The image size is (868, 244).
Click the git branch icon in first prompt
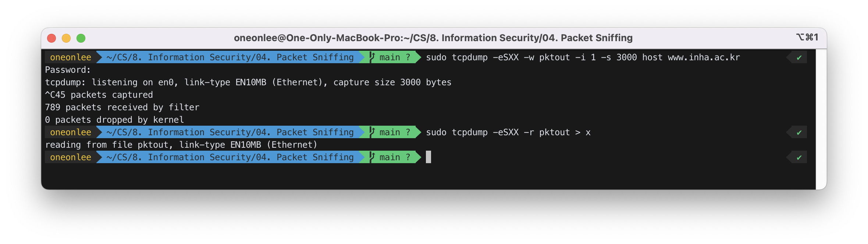coord(372,57)
